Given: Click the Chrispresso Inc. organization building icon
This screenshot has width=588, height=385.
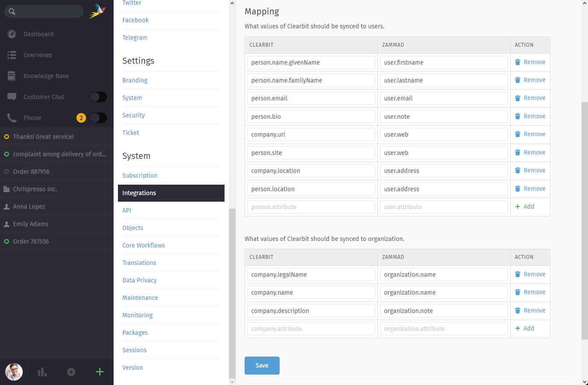Looking at the screenshot, I should coord(7,189).
